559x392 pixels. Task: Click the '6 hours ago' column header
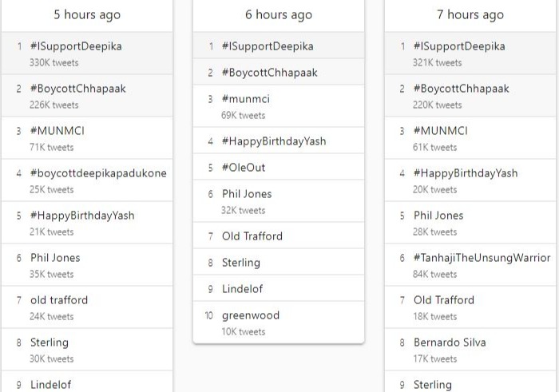[x=279, y=15]
